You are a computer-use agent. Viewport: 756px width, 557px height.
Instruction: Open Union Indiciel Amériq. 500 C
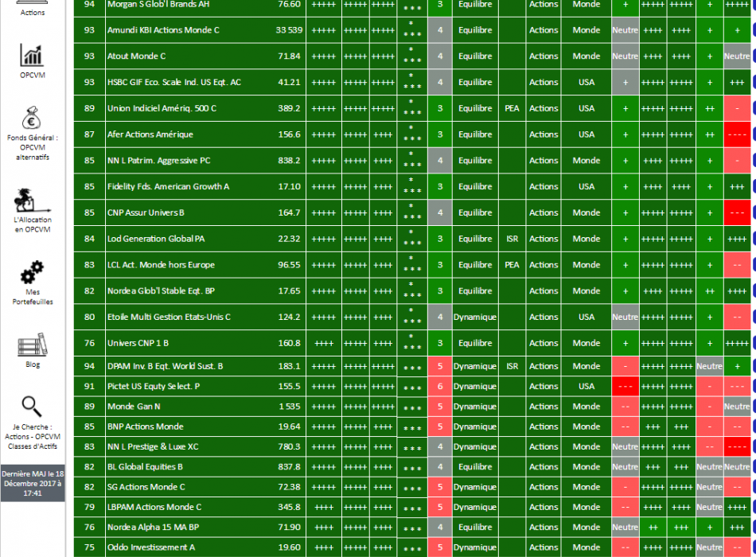(162, 108)
